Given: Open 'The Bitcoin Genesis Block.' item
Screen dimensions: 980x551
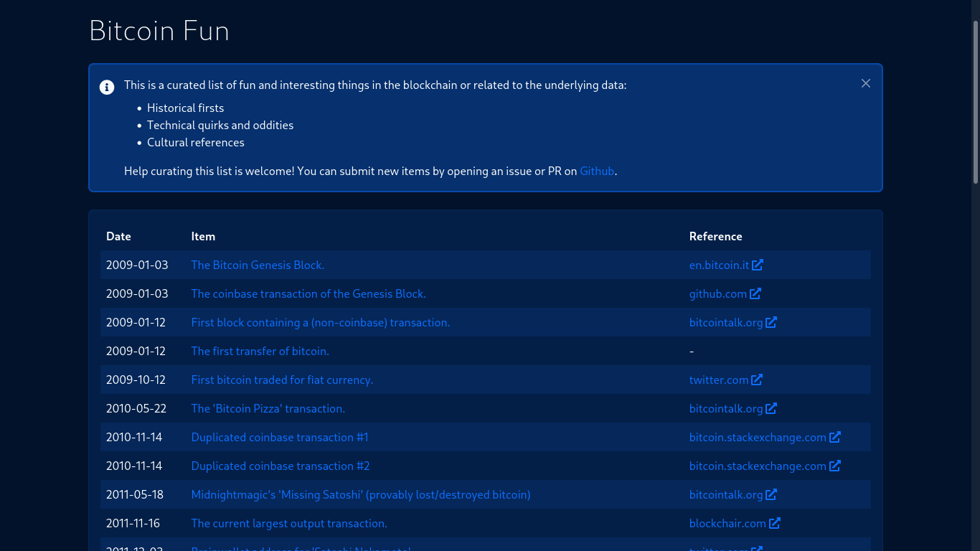Looking at the screenshot, I should click(258, 265).
